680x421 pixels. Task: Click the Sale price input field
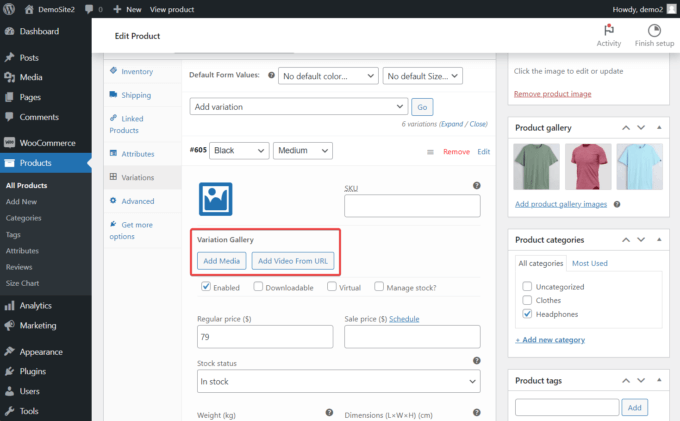(x=412, y=337)
